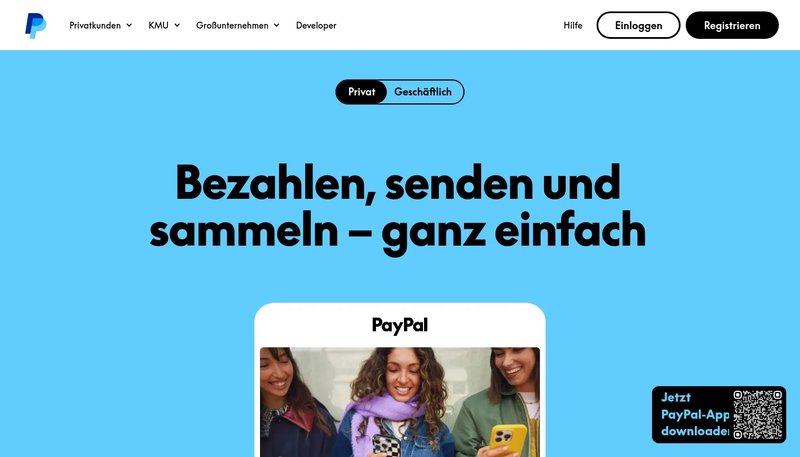Click the Einloggen button
The width and height of the screenshot is (800, 457).
[638, 25]
